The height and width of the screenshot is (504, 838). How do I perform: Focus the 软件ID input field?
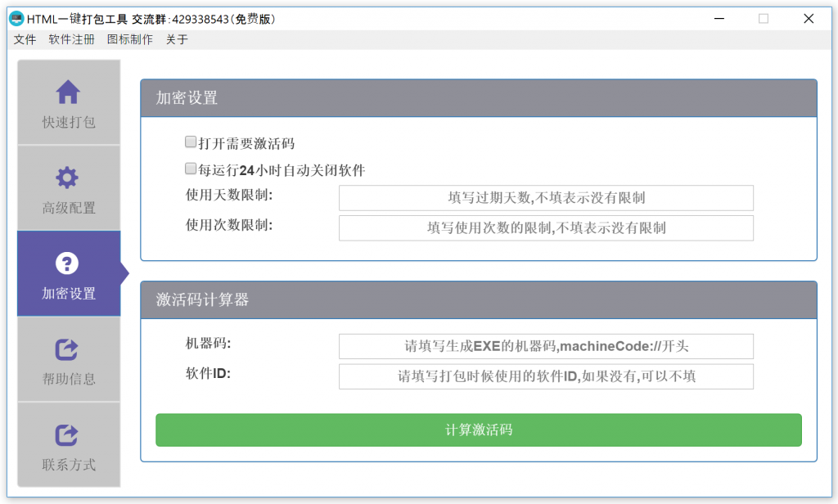coord(546,376)
